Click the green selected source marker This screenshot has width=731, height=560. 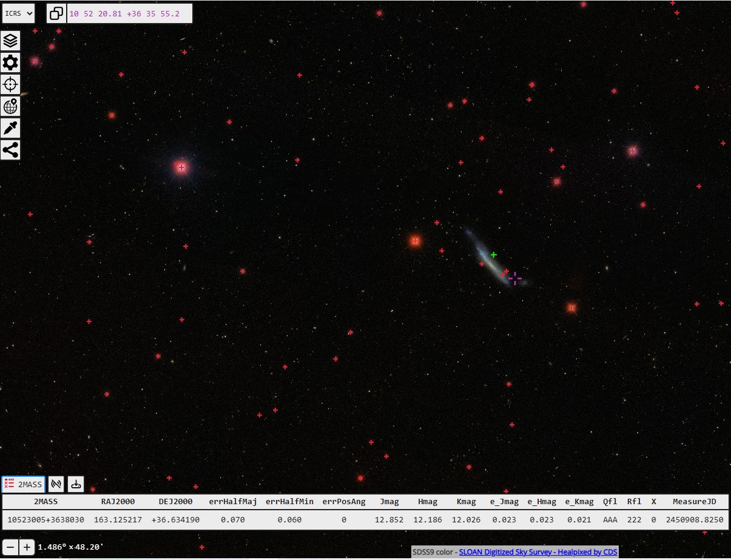(x=494, y=255)
